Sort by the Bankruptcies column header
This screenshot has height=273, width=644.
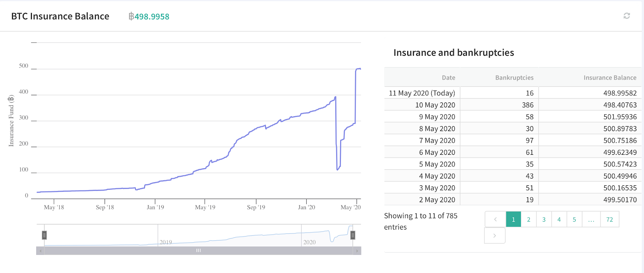tap(514, 78)
